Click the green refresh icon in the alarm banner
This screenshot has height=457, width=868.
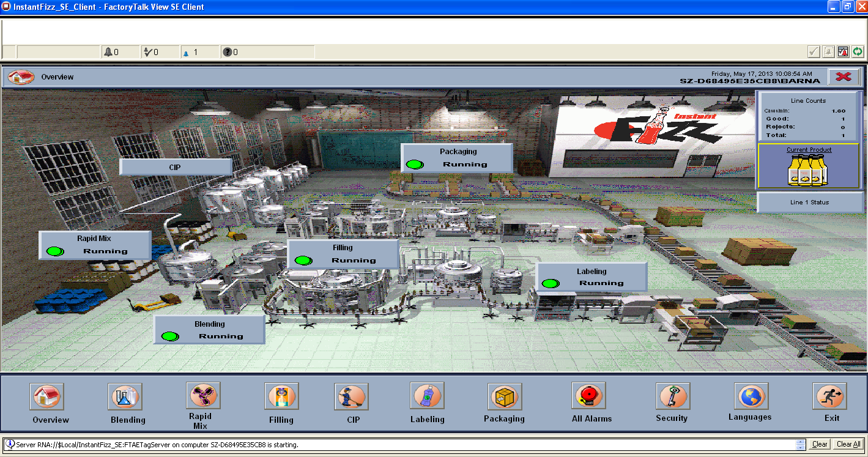pyautogui.click(x=858, y=52)
